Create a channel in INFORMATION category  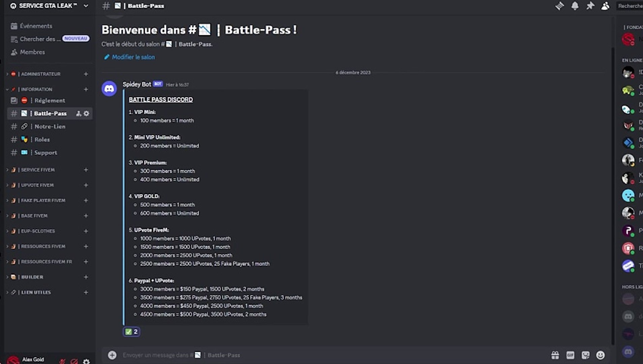point(86,89)
